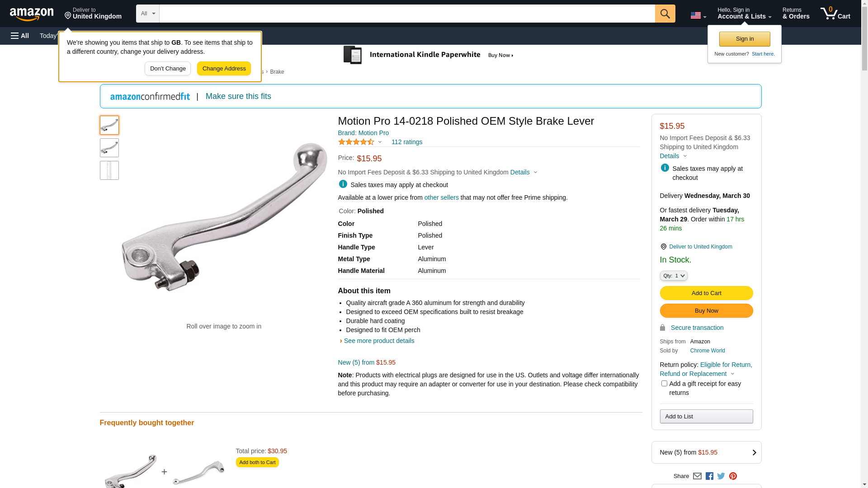Open the US flag language selector

tap(698, 15)
